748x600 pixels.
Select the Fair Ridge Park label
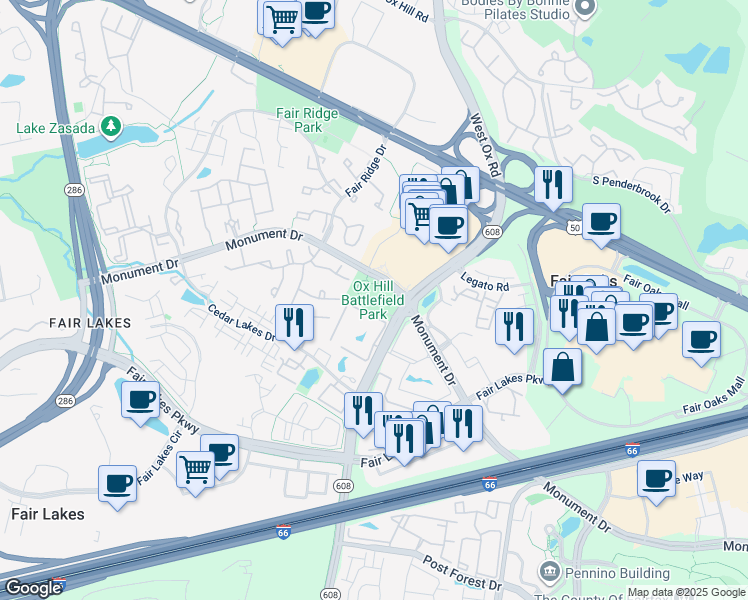[x=307, y=120]
